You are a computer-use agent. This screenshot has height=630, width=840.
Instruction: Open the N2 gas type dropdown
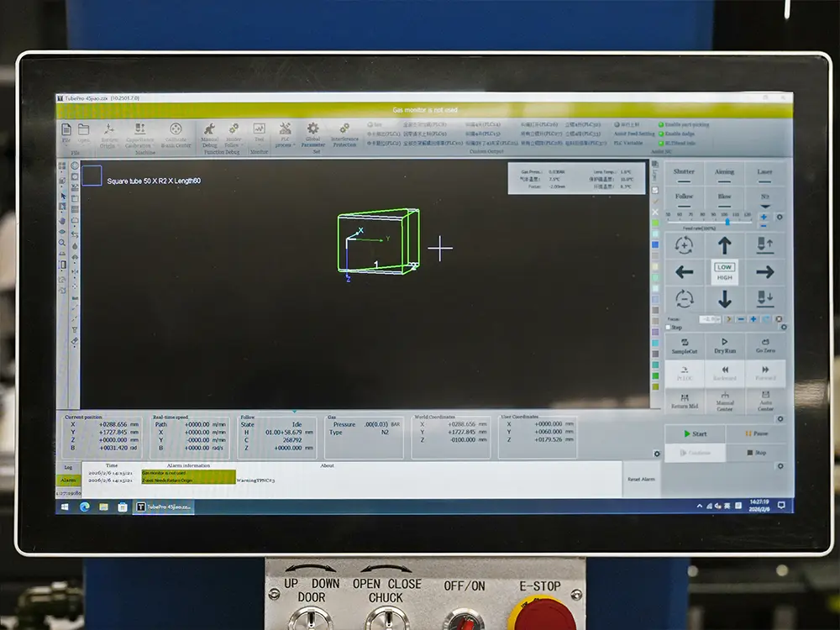pos(764,203)
